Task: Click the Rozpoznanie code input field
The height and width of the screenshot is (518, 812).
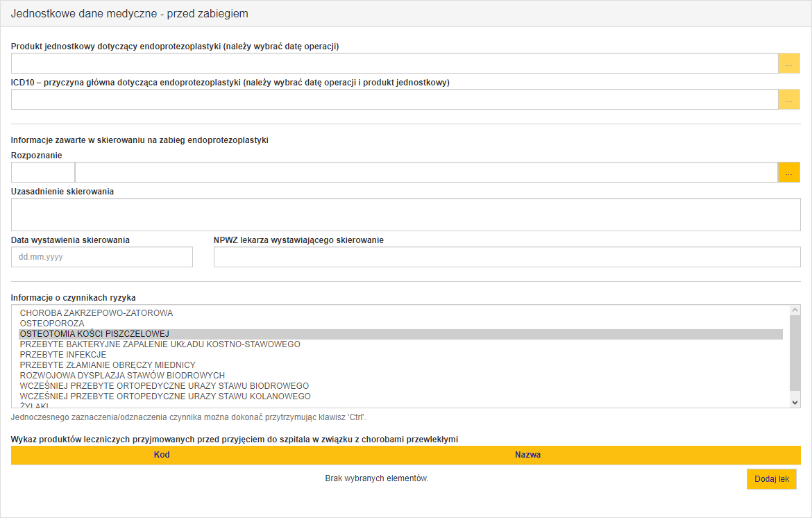Action: [x=42, y=172]
